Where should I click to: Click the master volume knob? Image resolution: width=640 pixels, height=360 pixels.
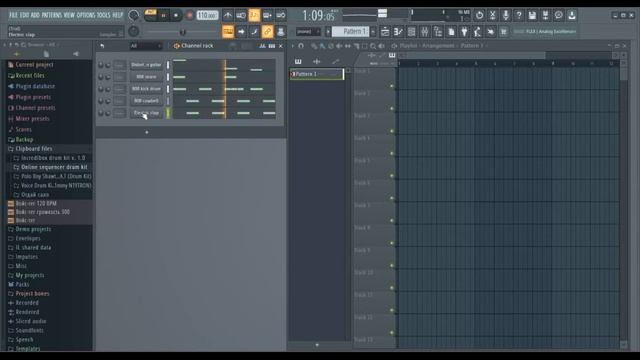click(x=133, y=16)
